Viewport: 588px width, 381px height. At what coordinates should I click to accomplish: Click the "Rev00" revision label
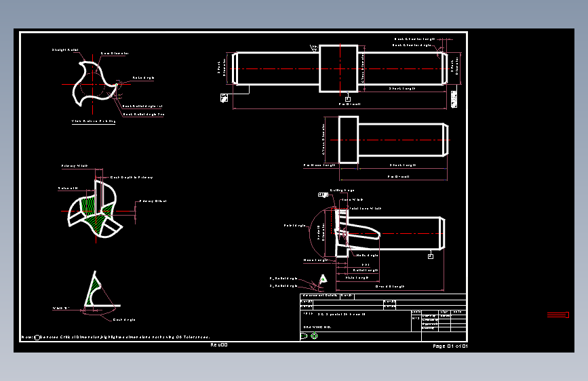pos(218,344)
